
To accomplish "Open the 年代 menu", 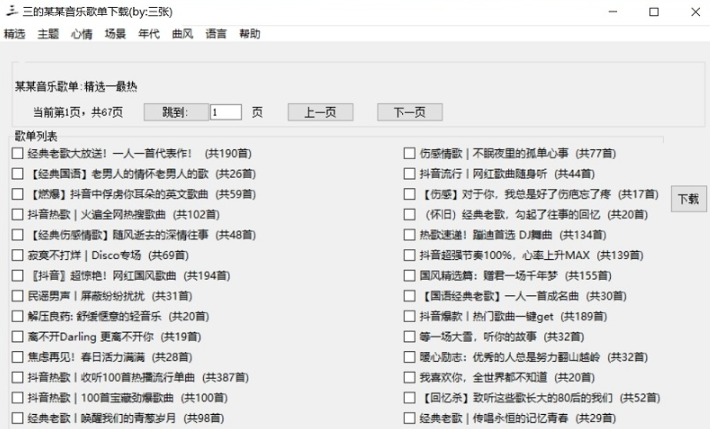I will tap(149, 34).
